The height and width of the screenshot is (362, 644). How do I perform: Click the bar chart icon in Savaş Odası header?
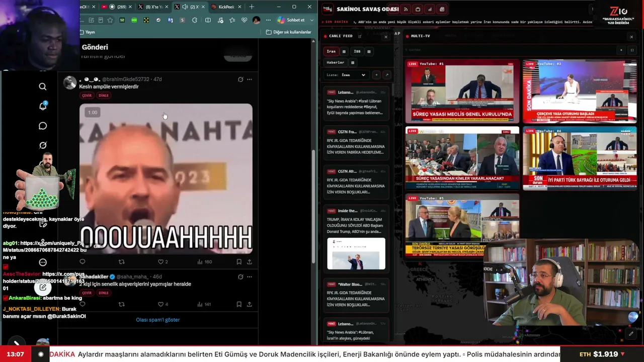point(430,9)
